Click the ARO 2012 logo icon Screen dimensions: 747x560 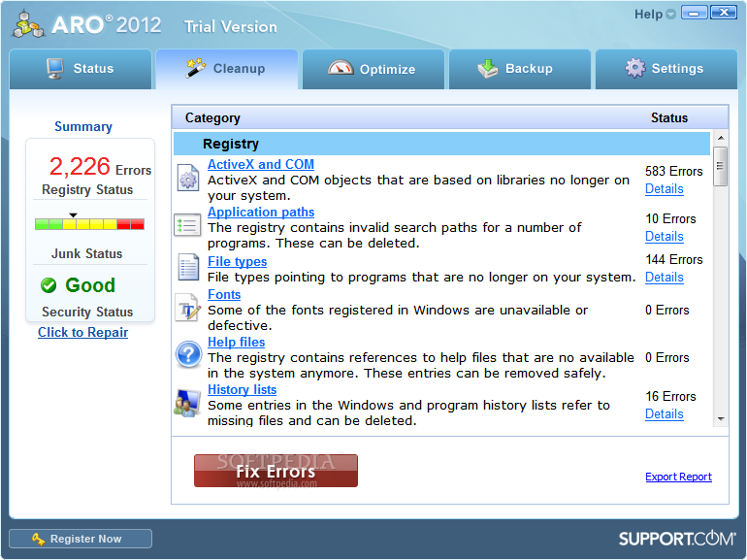28,24
